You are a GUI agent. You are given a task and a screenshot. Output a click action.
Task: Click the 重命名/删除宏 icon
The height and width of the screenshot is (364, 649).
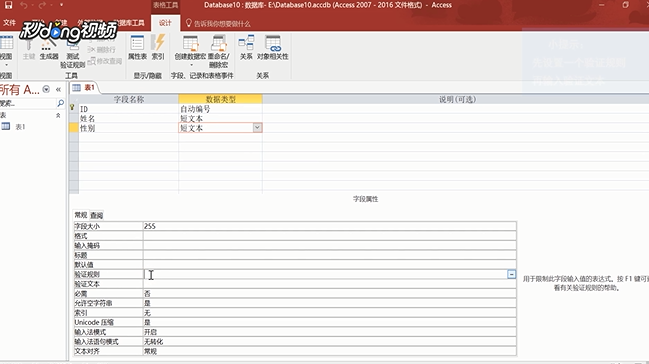click(218, 51)
